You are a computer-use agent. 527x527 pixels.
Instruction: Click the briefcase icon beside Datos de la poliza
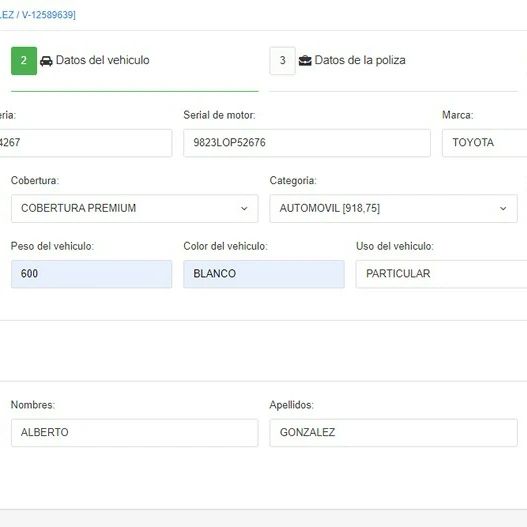click(x=305, y=60)
